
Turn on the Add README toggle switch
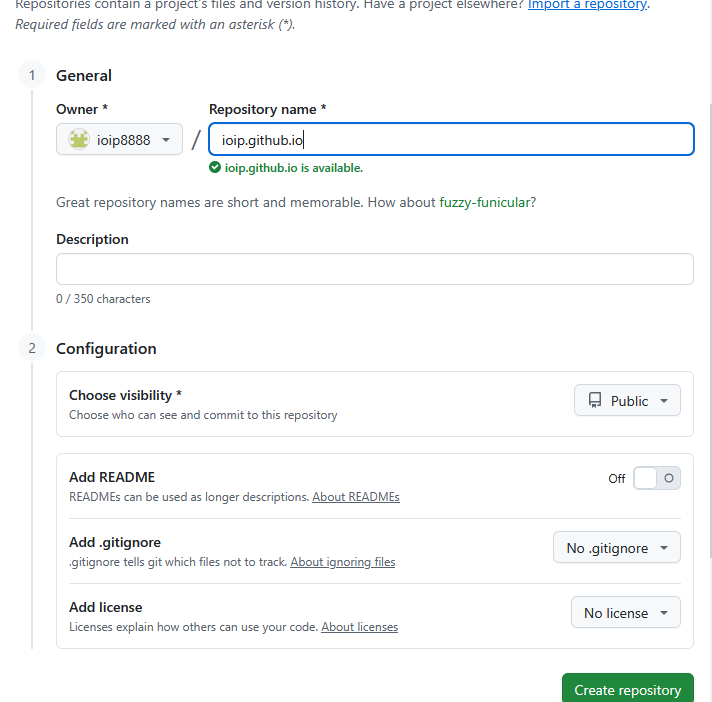click(x=657, y=478)
